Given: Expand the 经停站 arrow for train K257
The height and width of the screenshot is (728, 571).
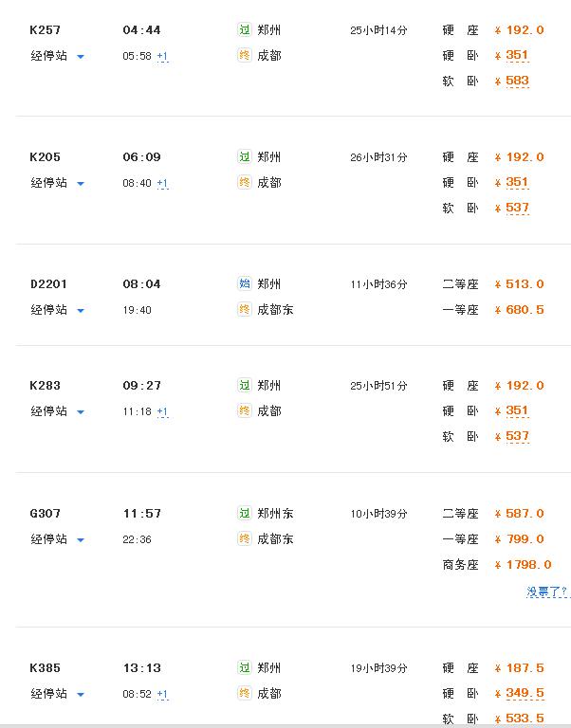Looking at the screenshot, I should [81, 57].
